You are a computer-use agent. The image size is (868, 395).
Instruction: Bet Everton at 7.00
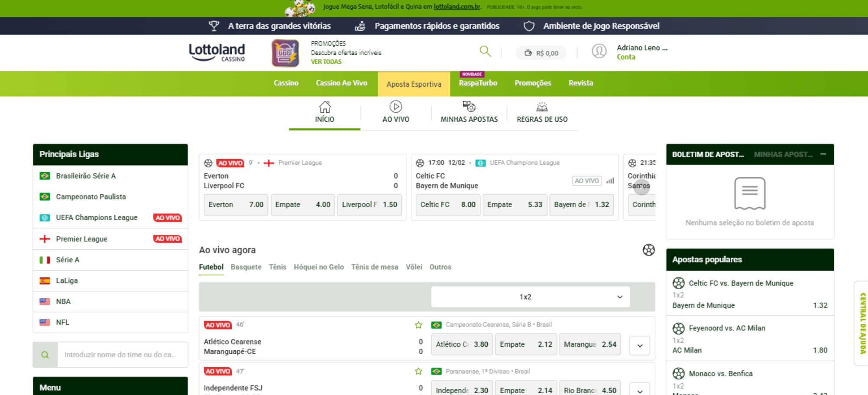236,205
